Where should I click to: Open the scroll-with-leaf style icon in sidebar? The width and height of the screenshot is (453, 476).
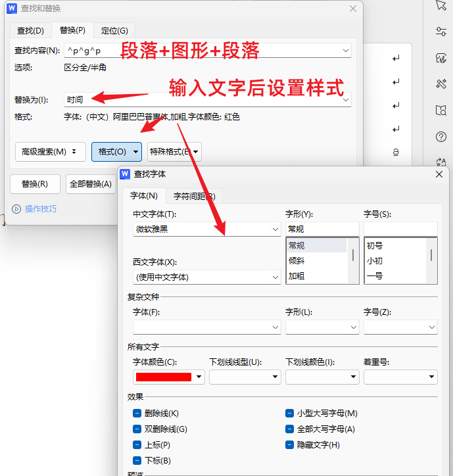pos(441,58)
